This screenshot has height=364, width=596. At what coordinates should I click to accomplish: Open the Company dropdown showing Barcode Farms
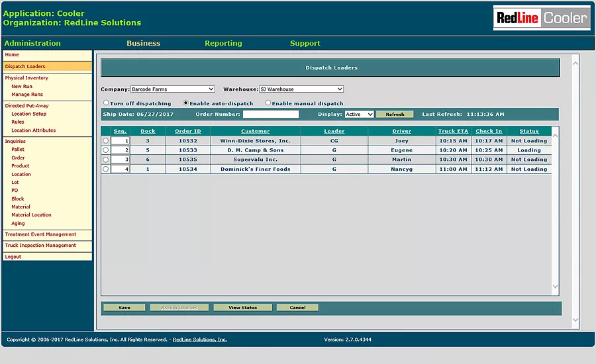(173, 89)
